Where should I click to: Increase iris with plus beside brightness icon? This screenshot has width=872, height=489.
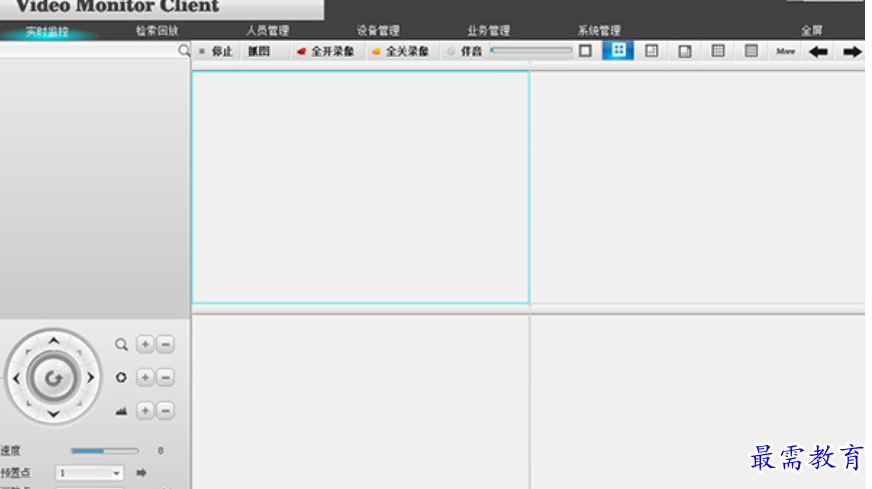[145, 411]
